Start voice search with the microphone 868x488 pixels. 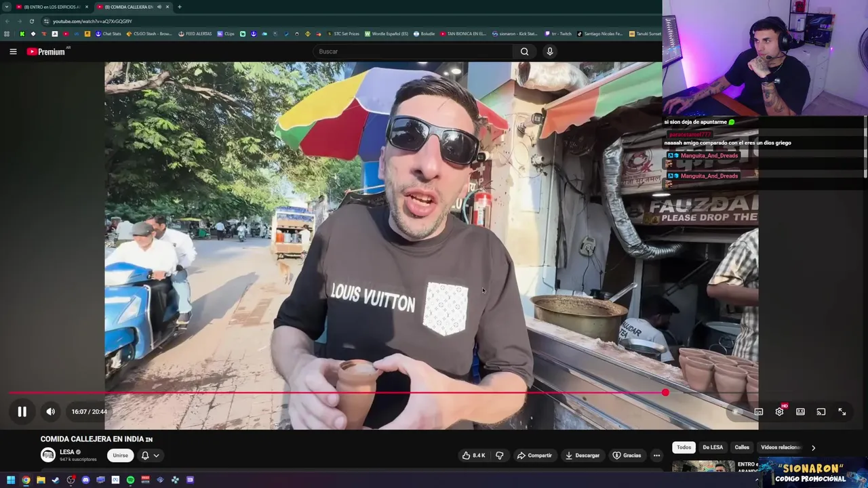pyautogui.click(x=550, y=52)
